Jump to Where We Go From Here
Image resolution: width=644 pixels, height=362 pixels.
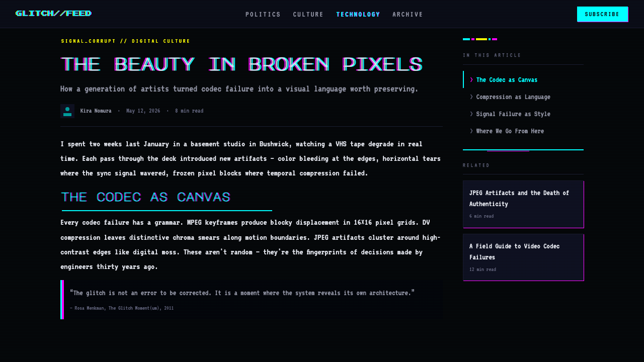(523, 131)
